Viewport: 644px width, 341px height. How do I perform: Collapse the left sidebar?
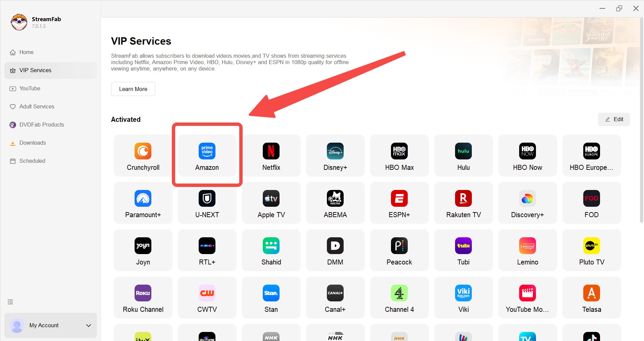tap(10, 301)
